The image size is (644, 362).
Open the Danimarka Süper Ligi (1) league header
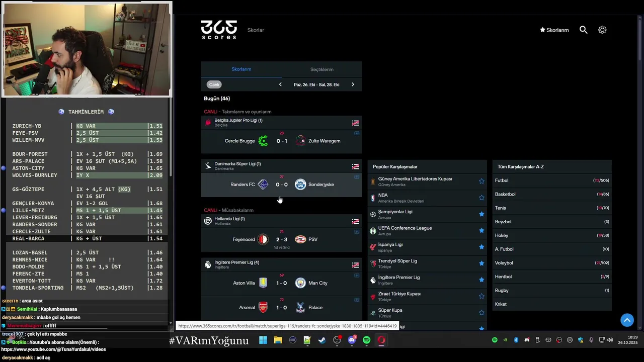[281, 166]
